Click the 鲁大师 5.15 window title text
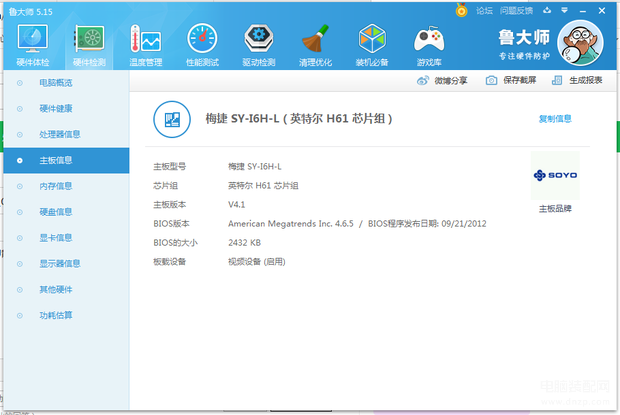The image size is (620, 415). tap(30, 12)
